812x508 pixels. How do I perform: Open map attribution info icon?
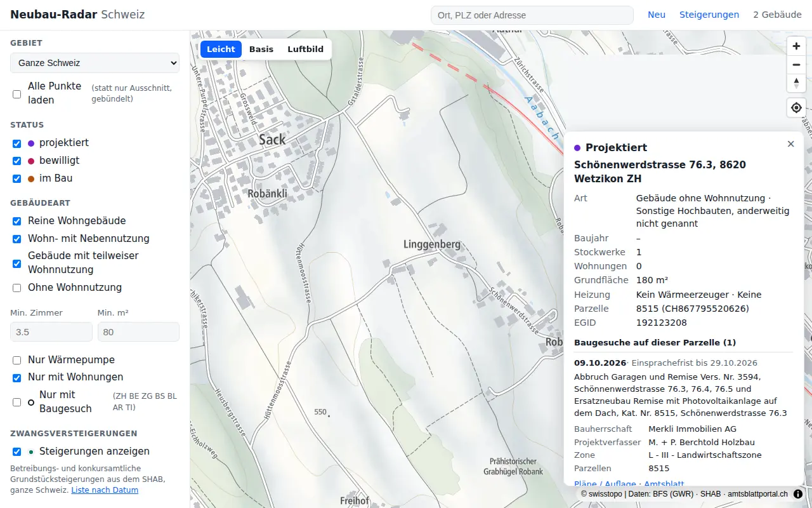point(798,493)
